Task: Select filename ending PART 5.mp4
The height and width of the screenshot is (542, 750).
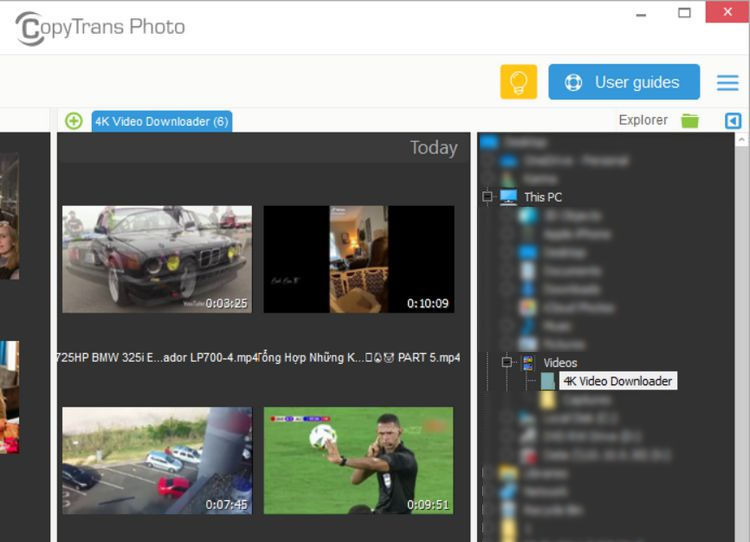Action: tap(359, 358)
